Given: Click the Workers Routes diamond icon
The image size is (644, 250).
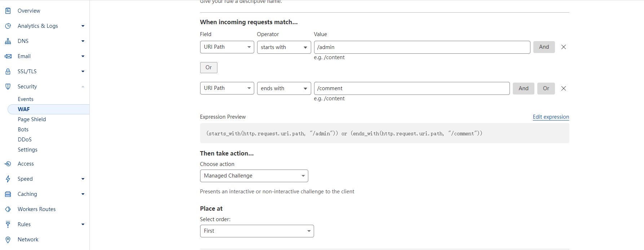Looking at the screenshot, I should [x=8, y=209].
